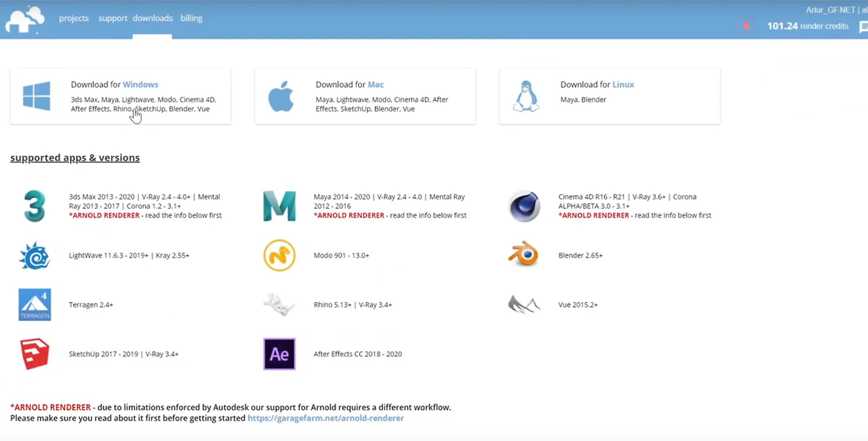Image resolution: width=868 pixels, height=441 pixels.
Task: Open the billing menu item
Action: pos(191,18)
